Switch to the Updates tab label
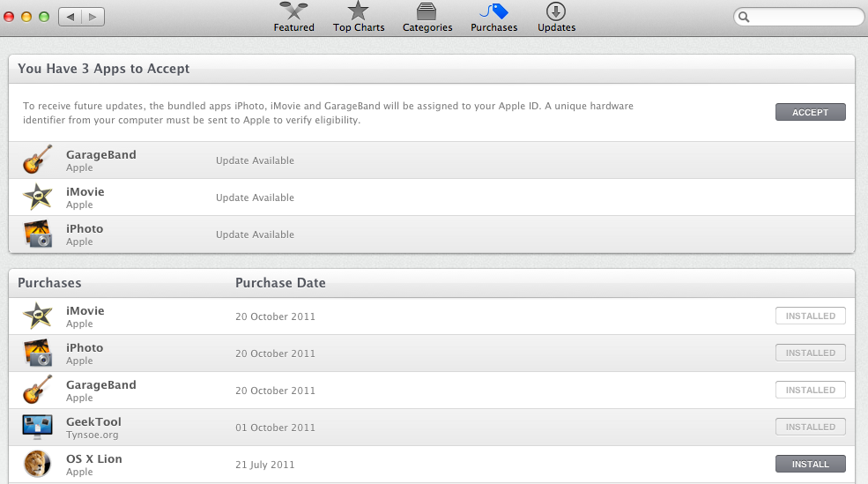This screenshot has height=484, width=868. point(556,27)
